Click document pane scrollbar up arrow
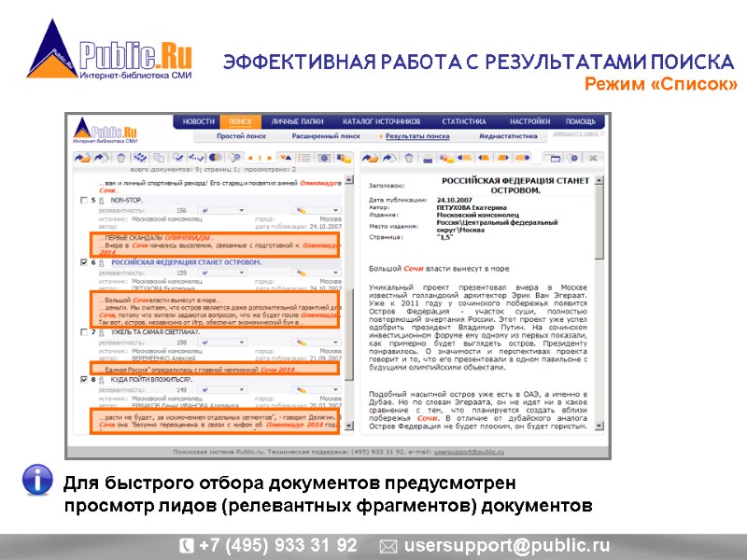 [599, 180]
